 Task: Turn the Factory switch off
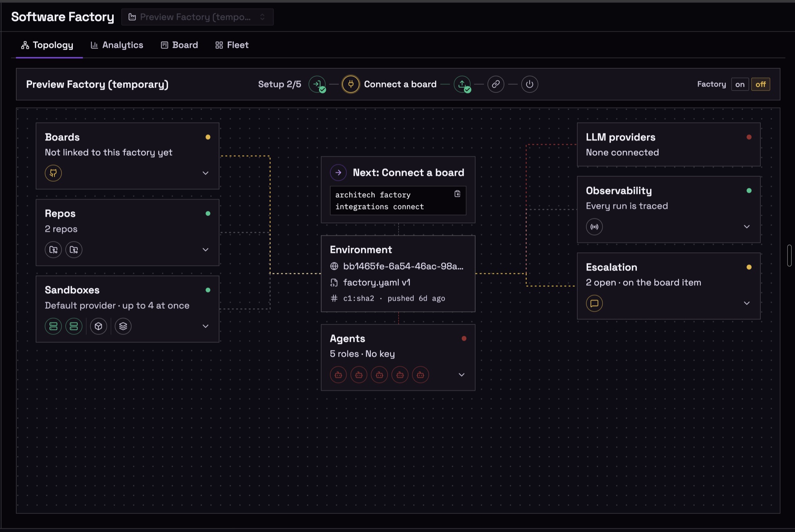click(760, 84)
